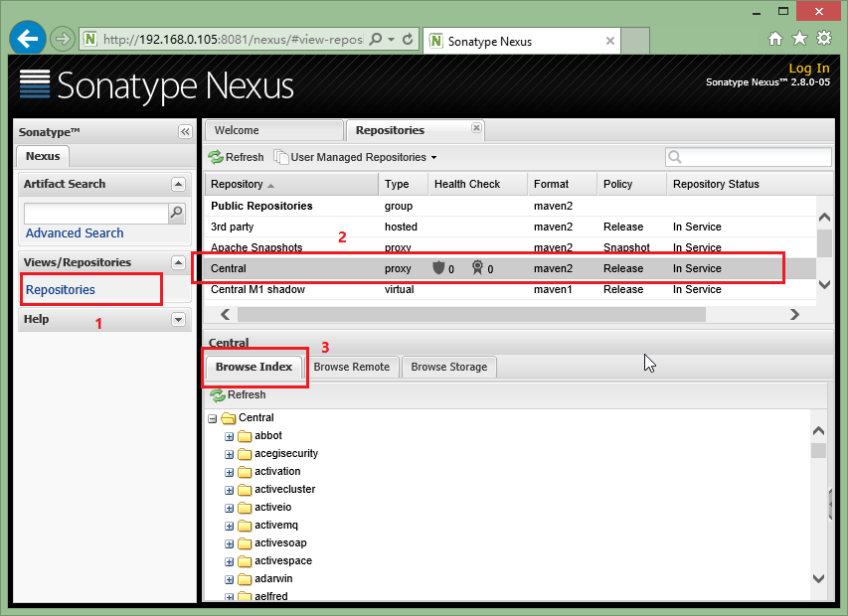Click the abbot folder icon

point(245,436)
